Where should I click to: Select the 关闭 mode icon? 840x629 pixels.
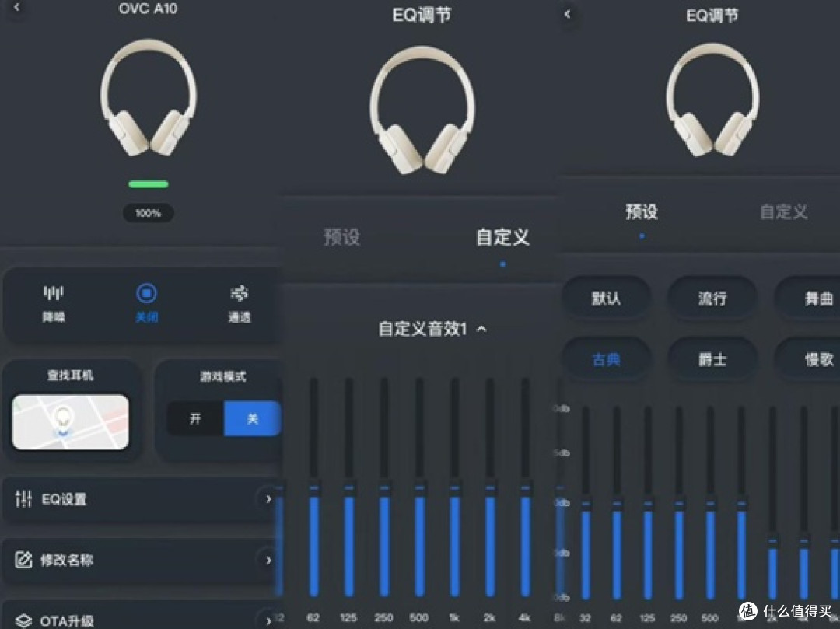pos(146,293)
